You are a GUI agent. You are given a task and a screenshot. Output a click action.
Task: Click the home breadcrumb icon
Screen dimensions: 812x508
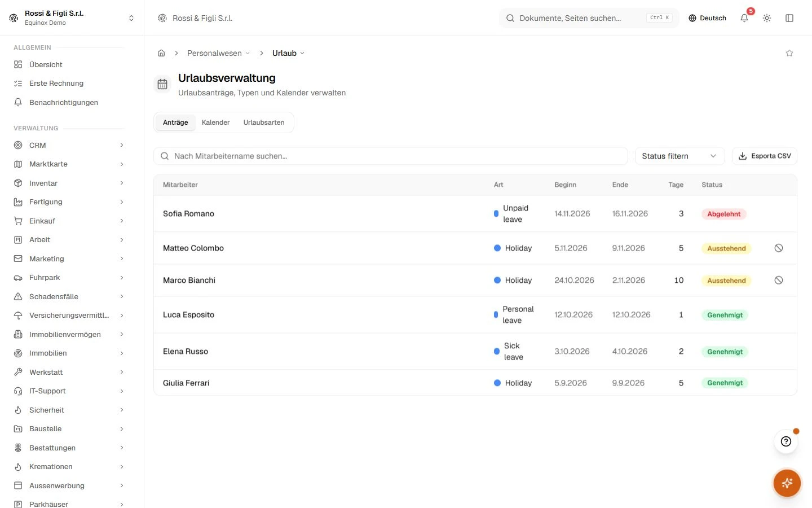pos(161,53)
